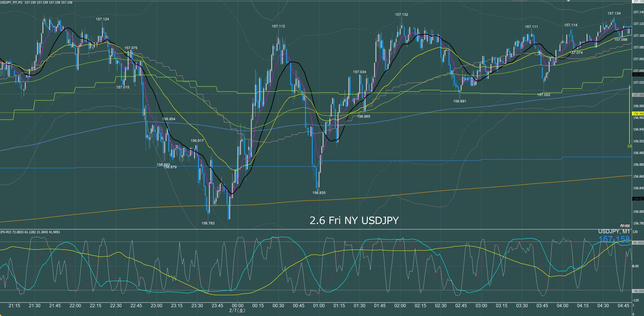The height and width of the screenshot is (316, 644).
Task: Click the black 157.035 price tag
Action: (x=638, y=74)
